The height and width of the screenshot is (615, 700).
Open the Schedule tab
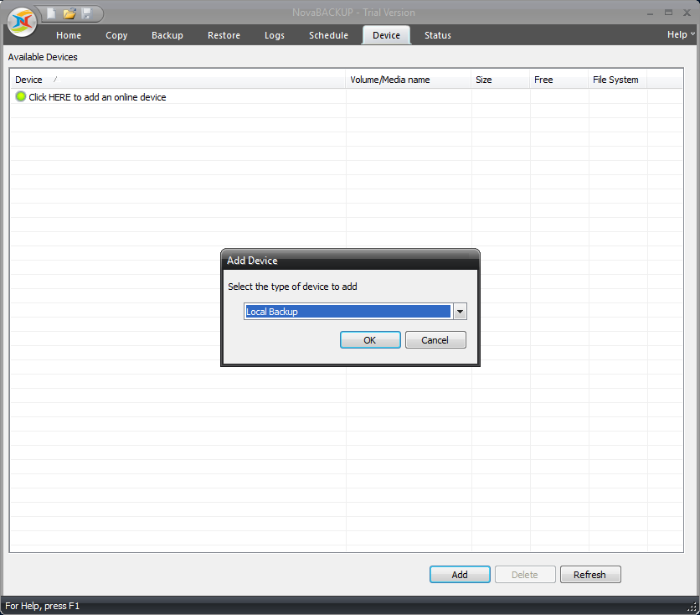coord(328,35)
